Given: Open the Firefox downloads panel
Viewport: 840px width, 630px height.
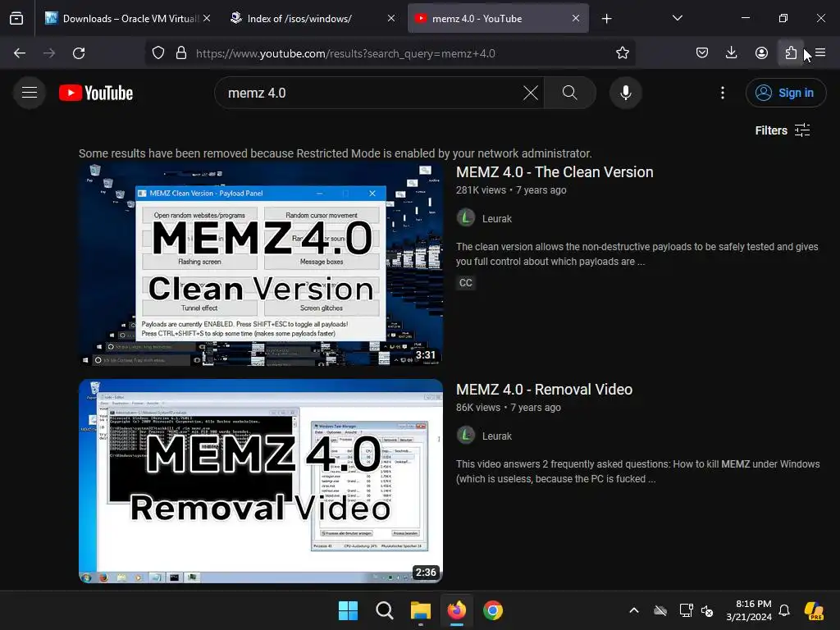Looking at the screenshot, I should (x=731, y=53).
